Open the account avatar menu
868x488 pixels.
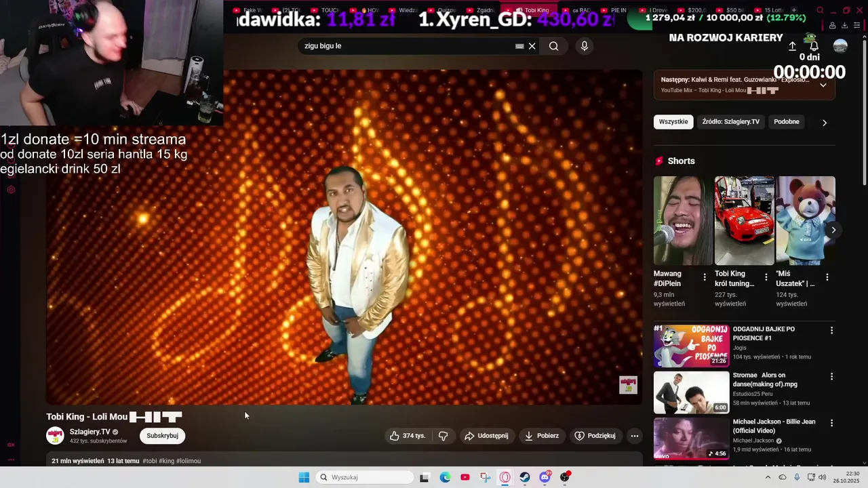840,46
